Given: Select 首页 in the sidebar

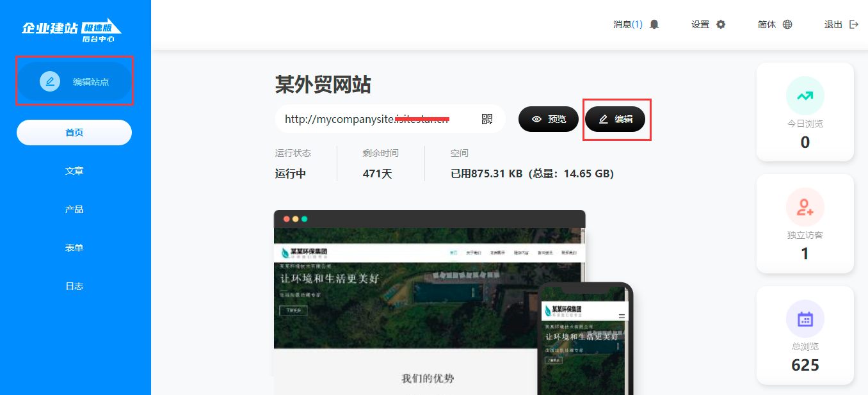Looking at the screenshot, I should coord(74,133).
